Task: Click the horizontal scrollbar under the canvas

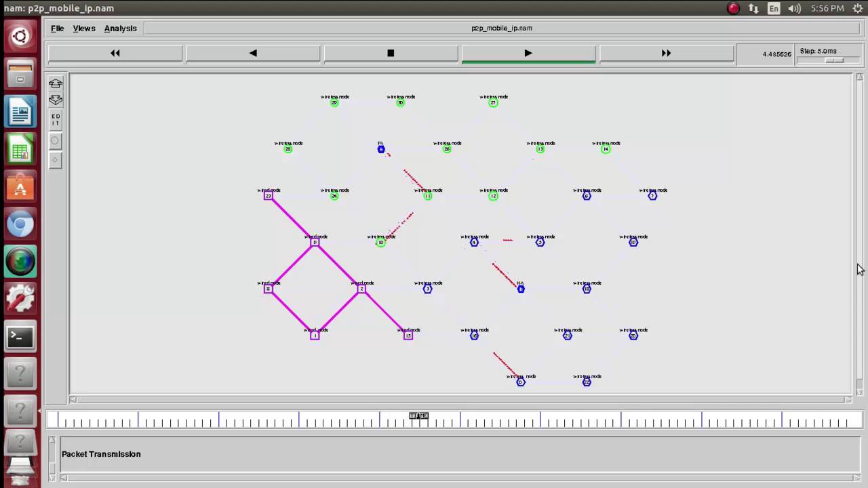Action: tap(460, 400)
